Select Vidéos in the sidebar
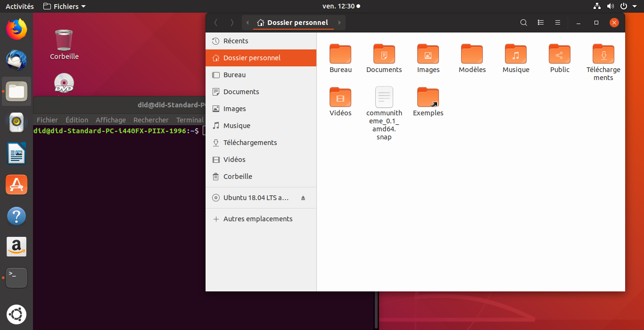The image size is (644, 330). point(261,160)
